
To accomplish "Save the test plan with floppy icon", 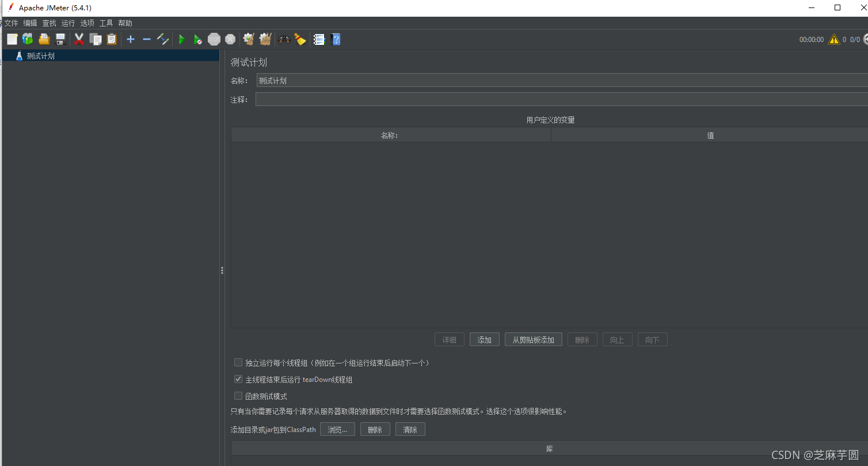I will 60,39.
